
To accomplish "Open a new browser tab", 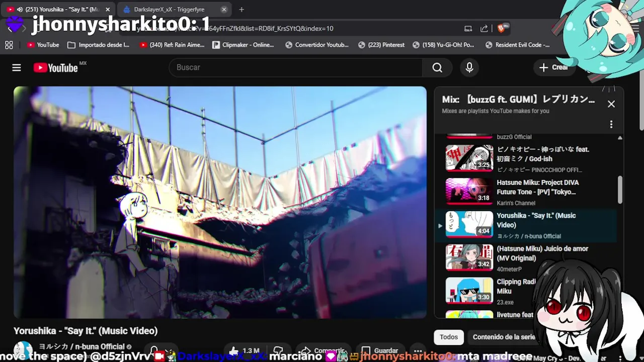I will [x=242, y=9].
